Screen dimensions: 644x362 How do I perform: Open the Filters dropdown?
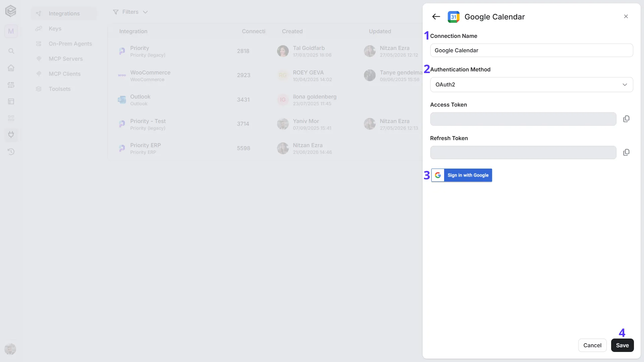(x=130, y=12)
